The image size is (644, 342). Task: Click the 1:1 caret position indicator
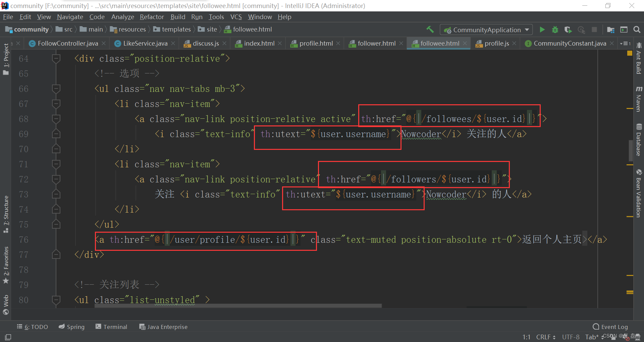click(x=526, y=337)
